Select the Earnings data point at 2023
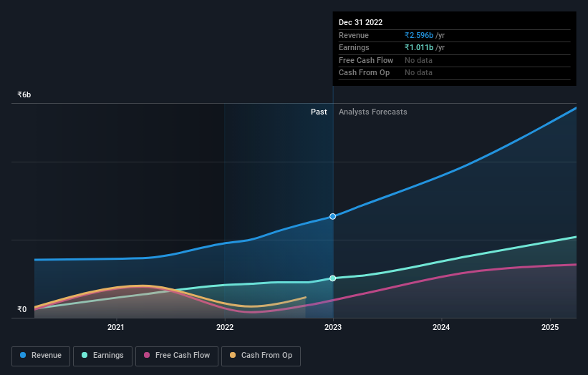The width and height of the screenshot is (588, 375). click(x=332, y=278)
